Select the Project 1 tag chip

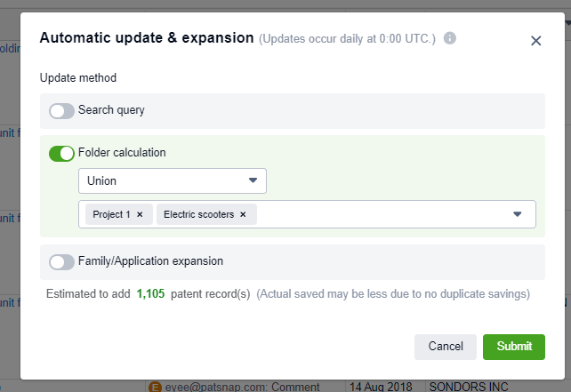pos(111,214)
